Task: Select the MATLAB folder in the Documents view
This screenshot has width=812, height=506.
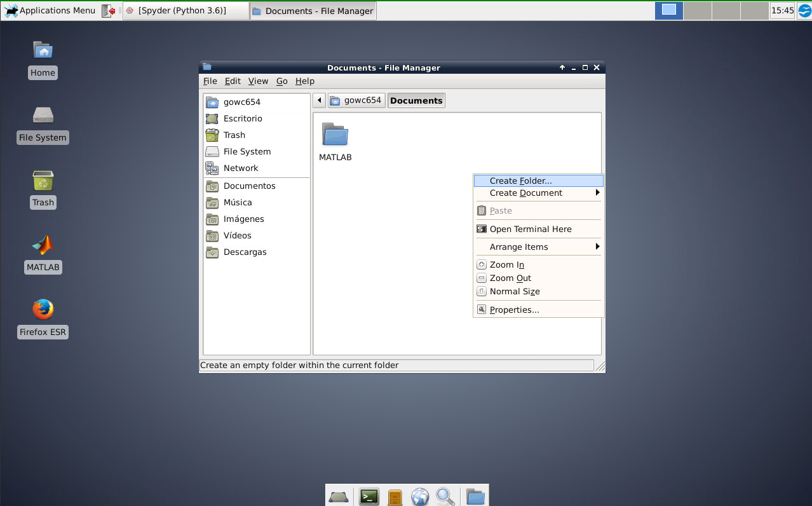Action: [x=335, y=141]
